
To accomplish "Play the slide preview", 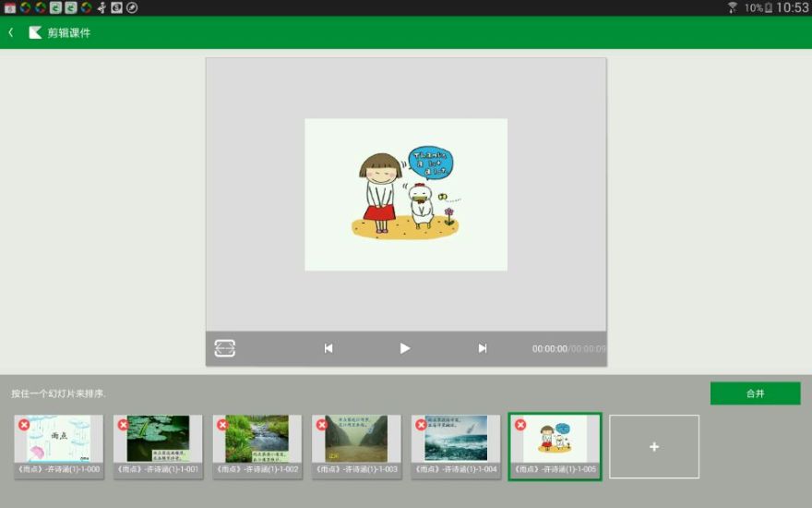I will click(404, 348).
